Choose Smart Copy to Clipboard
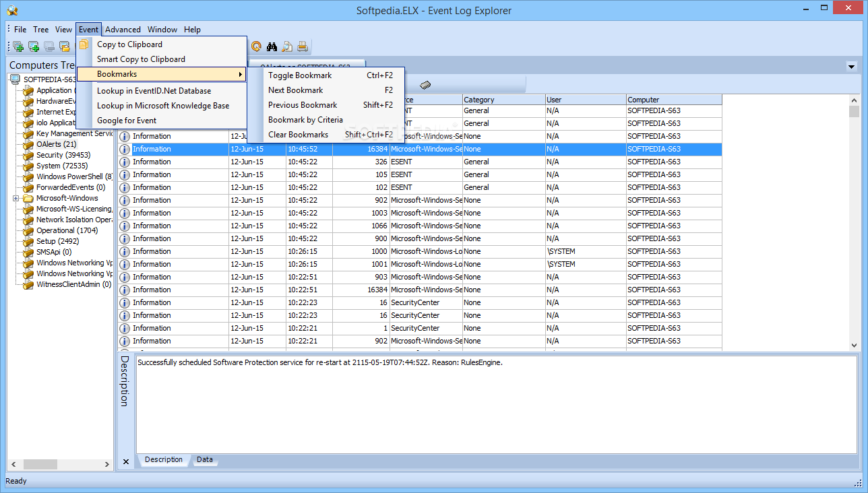Screen dimensions: 868x493 161,59
